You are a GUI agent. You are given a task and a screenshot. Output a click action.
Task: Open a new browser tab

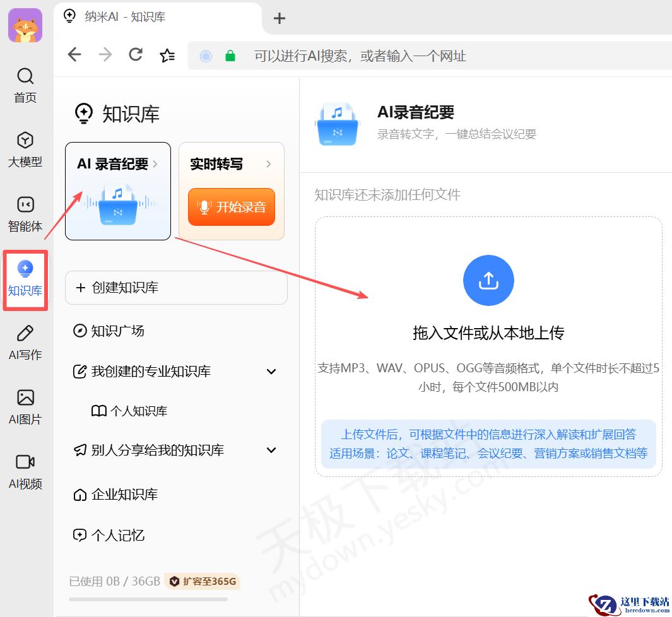279,18
